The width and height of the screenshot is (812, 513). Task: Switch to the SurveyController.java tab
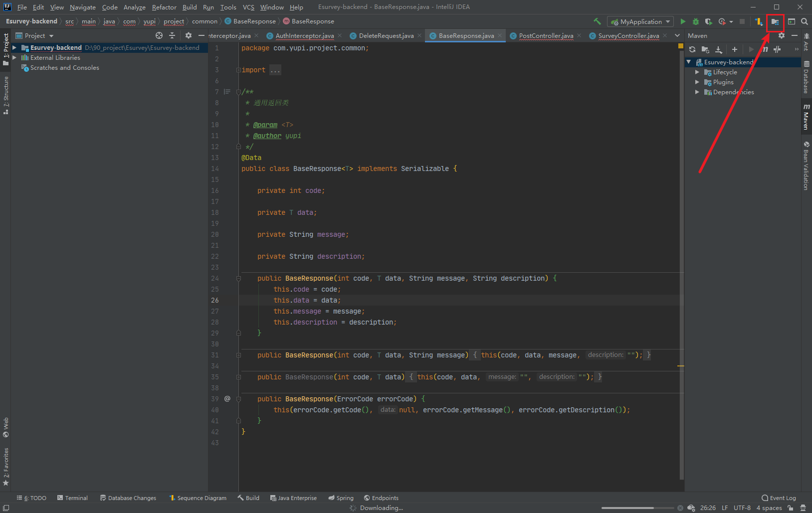pyautogui.click(x=628, y=35)
